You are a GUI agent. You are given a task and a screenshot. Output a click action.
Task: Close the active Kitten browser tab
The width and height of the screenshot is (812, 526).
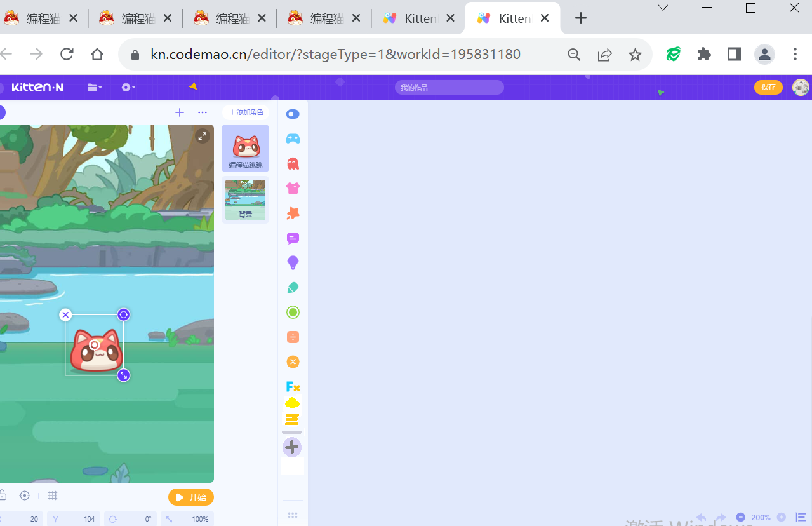pos(545,18)
